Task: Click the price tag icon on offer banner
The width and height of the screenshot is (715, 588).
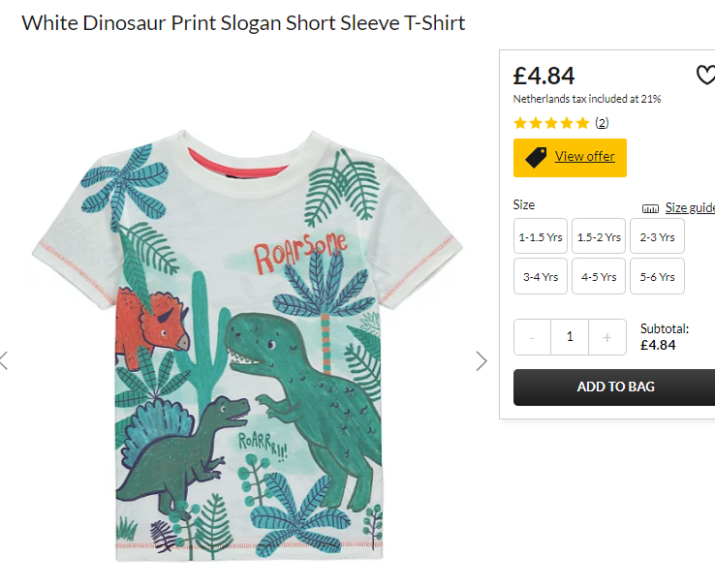Action: (536, 158)
